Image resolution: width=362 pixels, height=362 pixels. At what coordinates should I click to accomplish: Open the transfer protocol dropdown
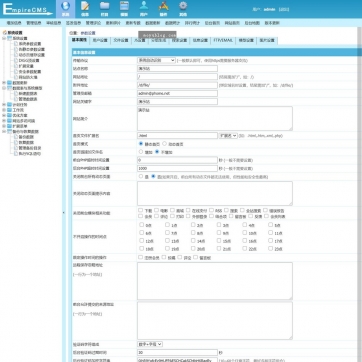coord(156,60)
